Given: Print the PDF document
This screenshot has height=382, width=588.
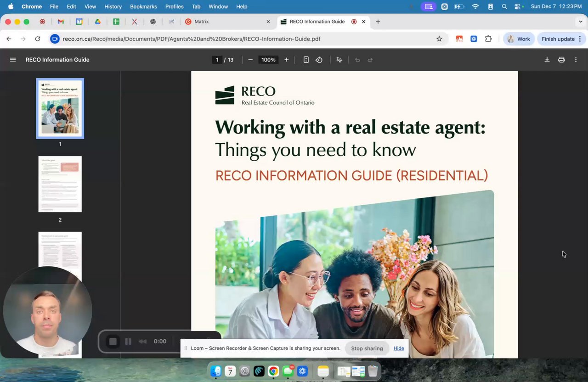Looking at the screenshot, I should tap(561, 60).
